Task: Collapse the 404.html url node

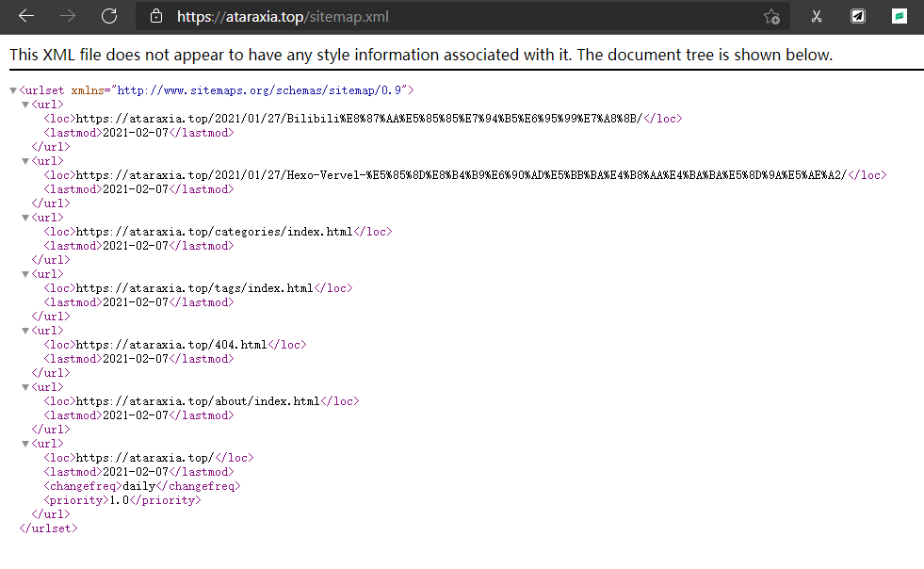Action: pos(25,331)
